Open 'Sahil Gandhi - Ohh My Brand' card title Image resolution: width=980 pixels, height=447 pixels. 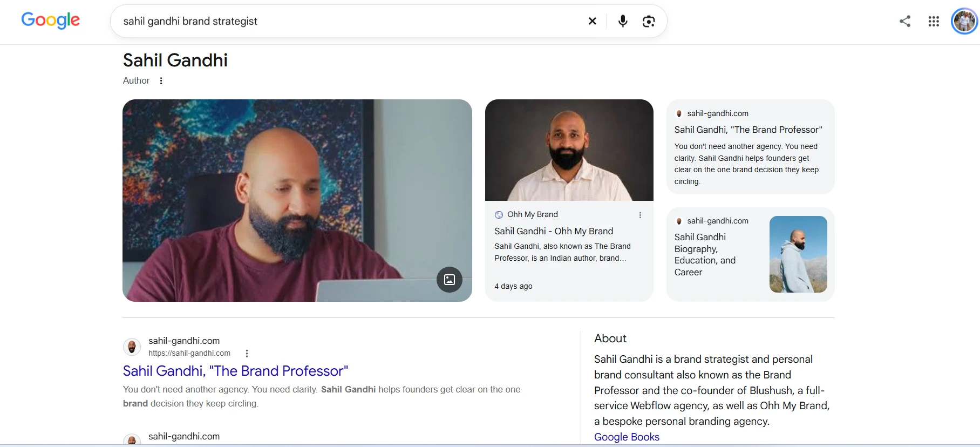[x=554, y=231]
